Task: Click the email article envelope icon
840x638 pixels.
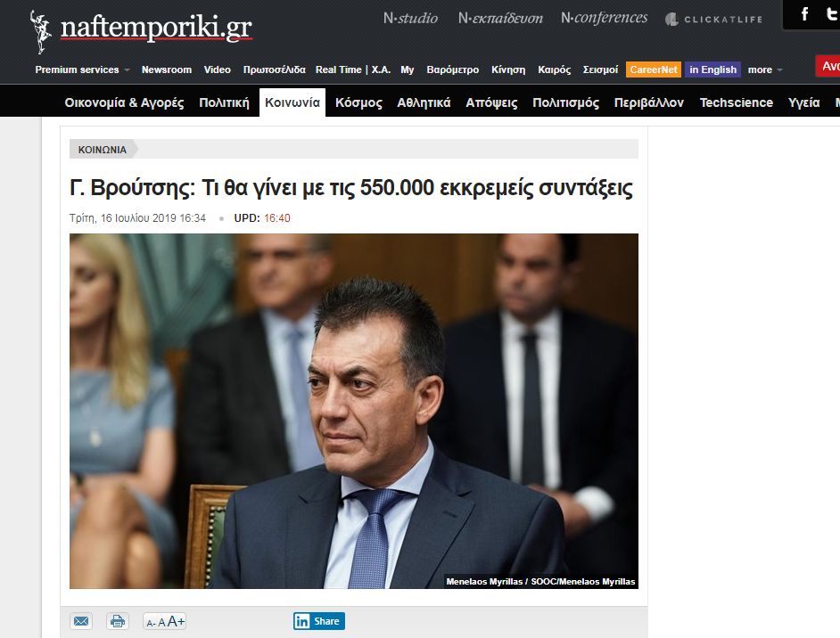Action: pyautogui.click(x=81, y=621)
